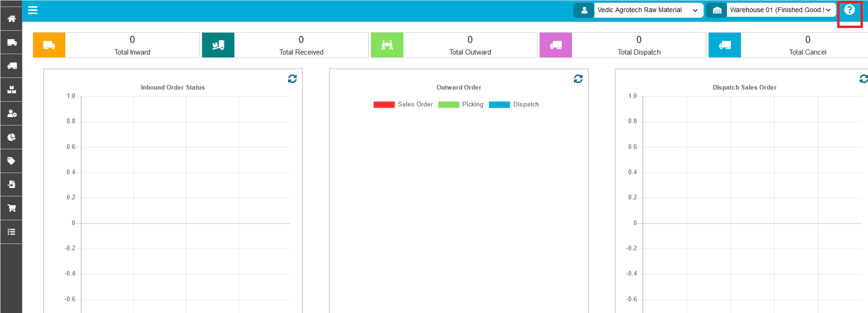Refresh the Outward Order chart

[578, 79]
